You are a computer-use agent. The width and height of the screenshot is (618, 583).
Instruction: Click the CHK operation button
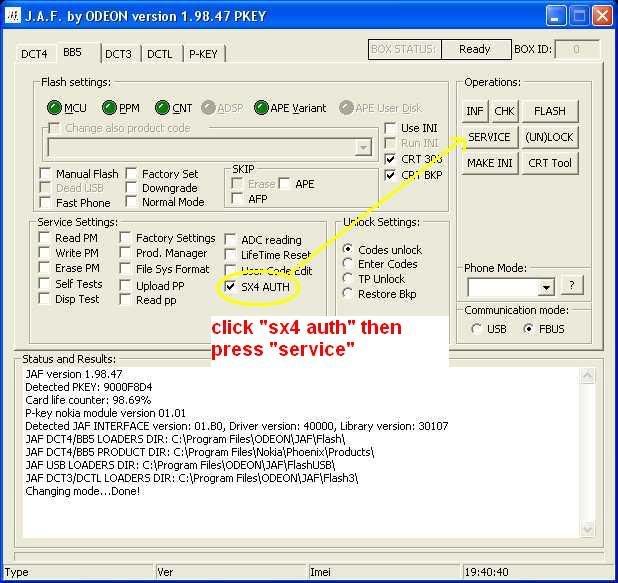click(504, 111)
